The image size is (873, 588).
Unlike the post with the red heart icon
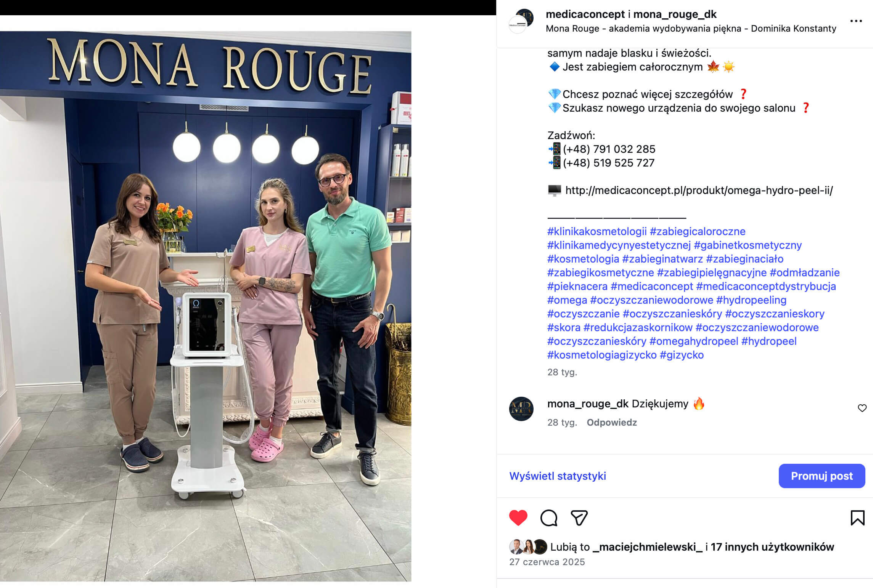coord(518,518)
